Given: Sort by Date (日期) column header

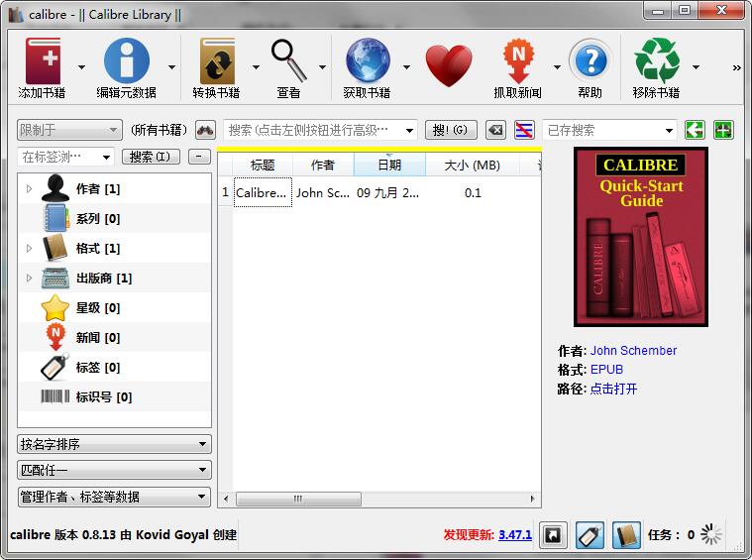Looking at the screenshot, I should point(389,166).
